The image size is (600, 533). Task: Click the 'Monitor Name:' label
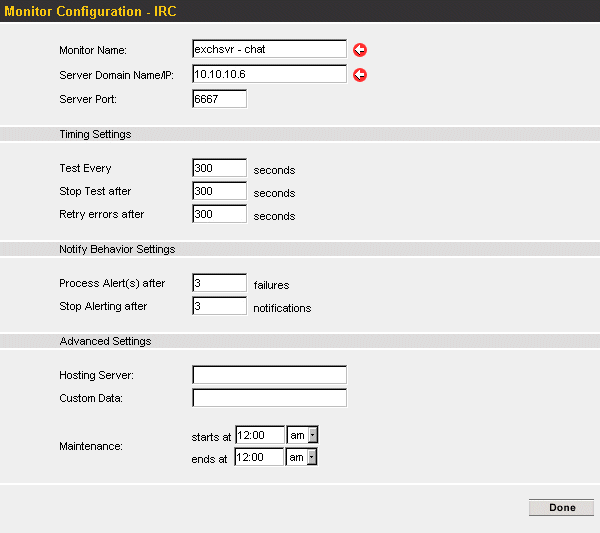(93, 50)
